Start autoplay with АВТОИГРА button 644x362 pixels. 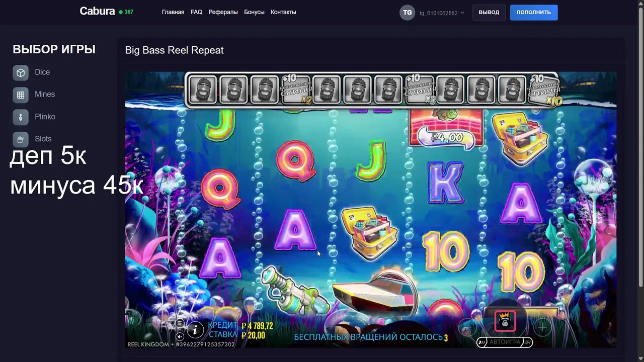coord(505,342)
